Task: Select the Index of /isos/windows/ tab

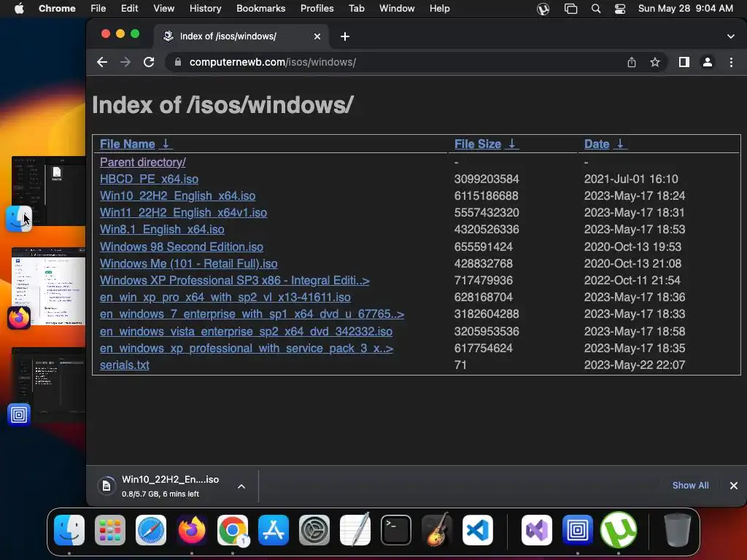Action: point(242,36)
